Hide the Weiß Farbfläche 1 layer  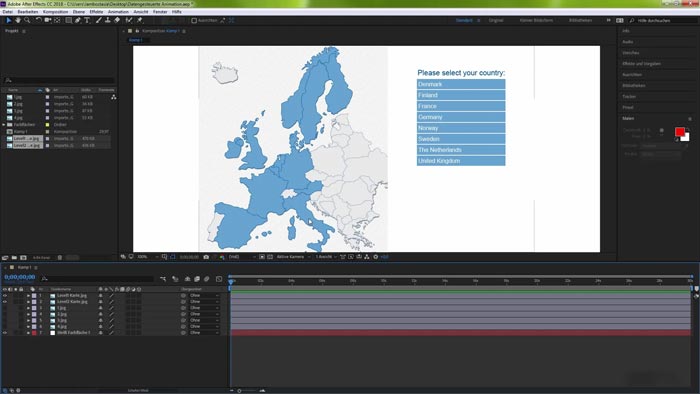coord(5,333)
